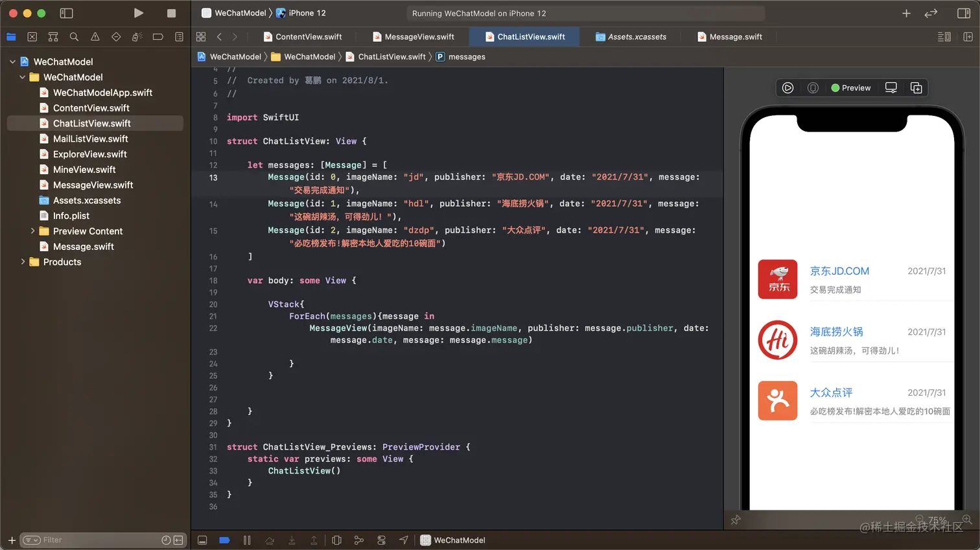Open Message.swift in navigator
Image resolution: width=980 pixels, height=550 pixels.
[x=83, y=247]
